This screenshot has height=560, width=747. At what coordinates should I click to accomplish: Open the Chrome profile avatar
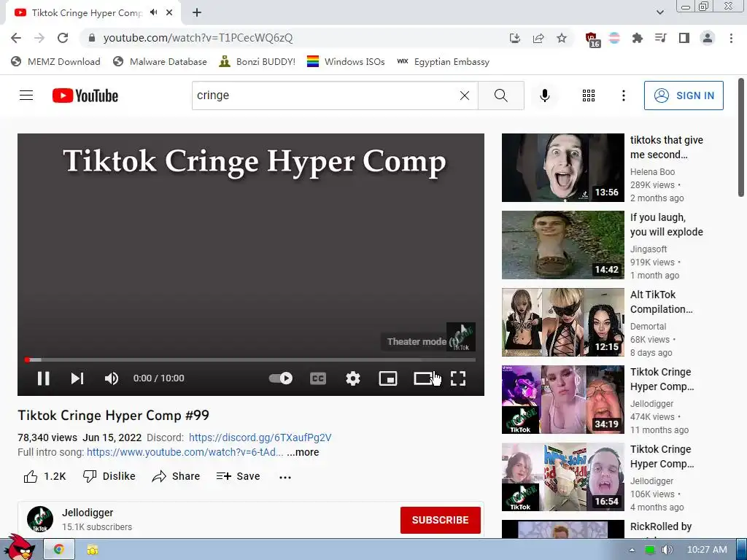click(x=708, y=38)
